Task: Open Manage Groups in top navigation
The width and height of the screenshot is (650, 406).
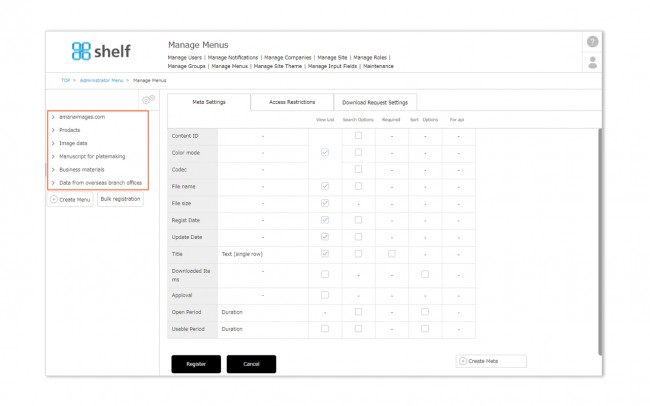Action: point(187,66)
